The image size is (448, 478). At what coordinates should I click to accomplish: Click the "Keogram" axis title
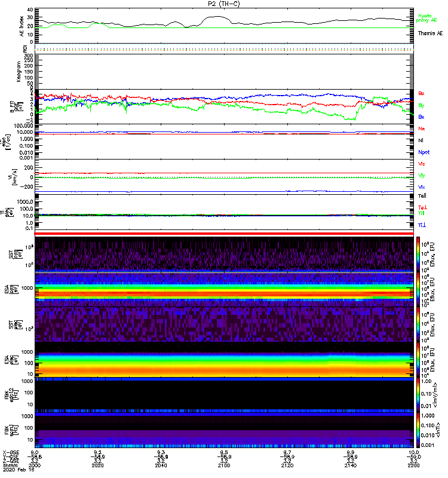[19, 71]
